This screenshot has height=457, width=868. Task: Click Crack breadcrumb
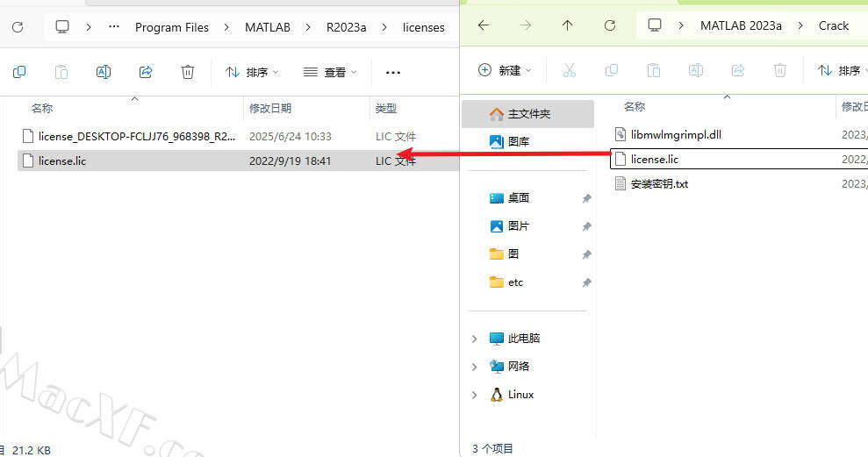[x=833, y=25]
